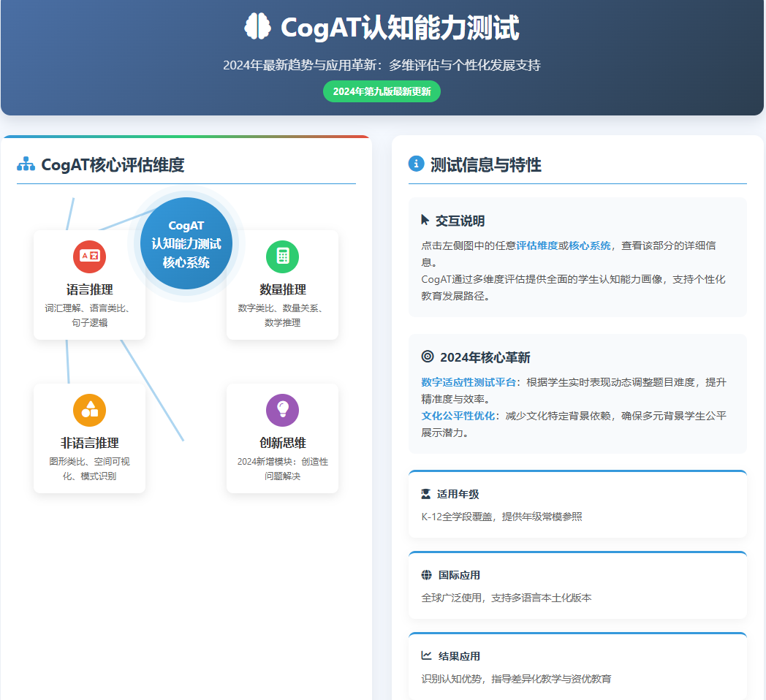Screen dimensions: 766x700
Task: Click the chart icon beside 结果应用
Action: (x=427, y=656)
